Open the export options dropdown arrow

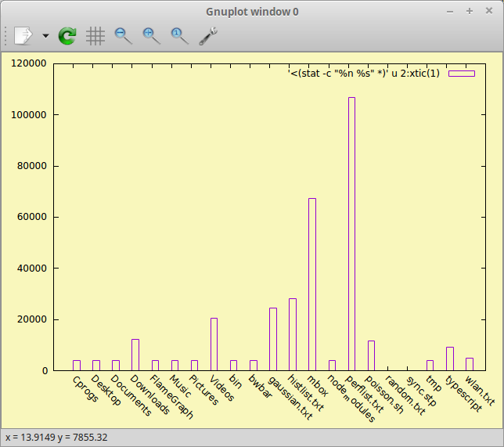[45, 36]
